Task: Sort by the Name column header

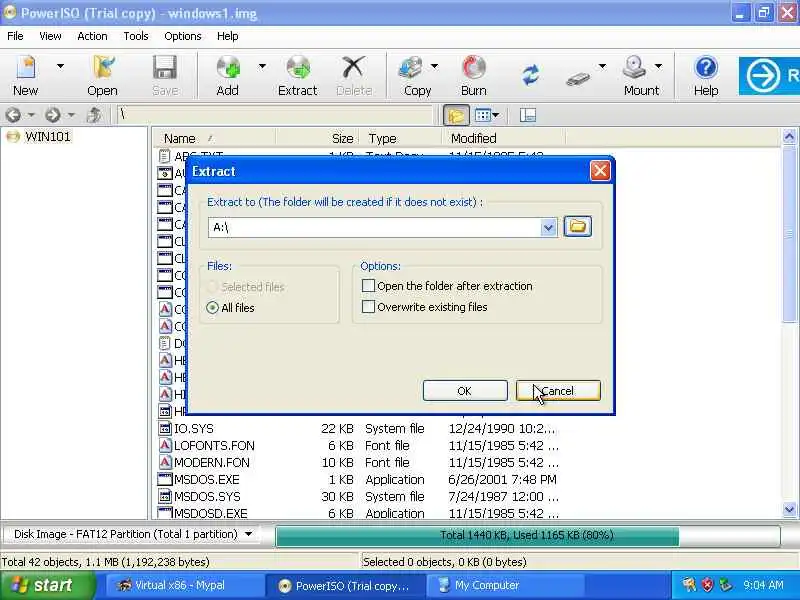Action: pos(214,138)
